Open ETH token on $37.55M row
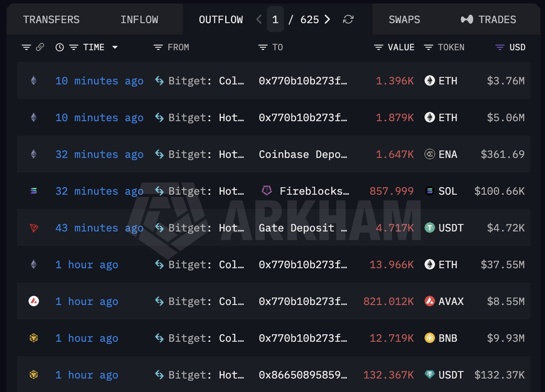 [441, 265]
